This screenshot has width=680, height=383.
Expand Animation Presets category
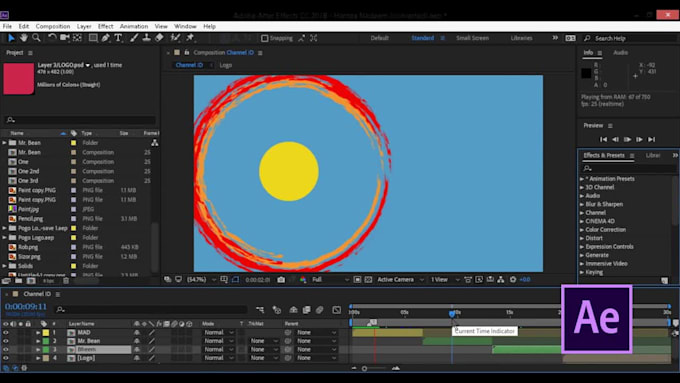pos(582,179)
